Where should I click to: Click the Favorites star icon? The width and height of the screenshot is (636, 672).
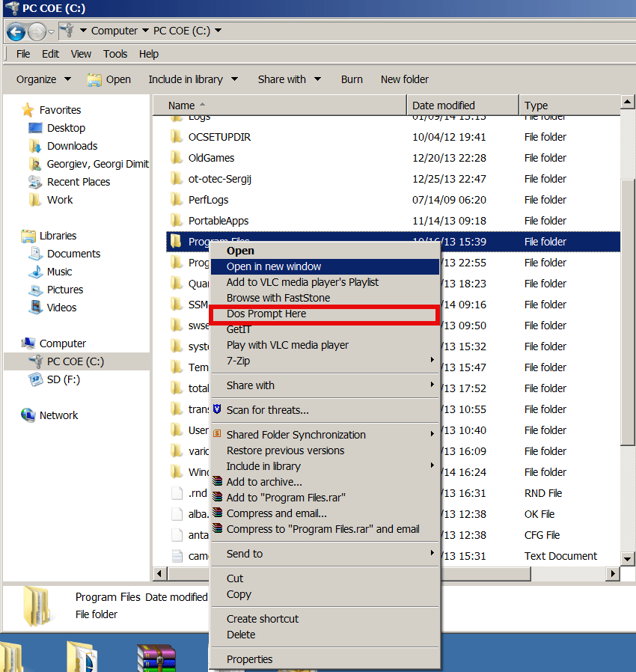click(x=28, y=110)
